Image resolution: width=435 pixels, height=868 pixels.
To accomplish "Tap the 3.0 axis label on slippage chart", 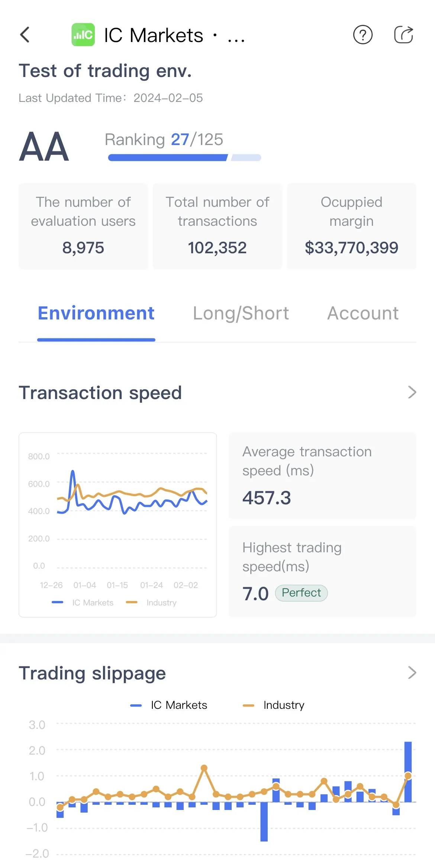I will click(37, 725).
